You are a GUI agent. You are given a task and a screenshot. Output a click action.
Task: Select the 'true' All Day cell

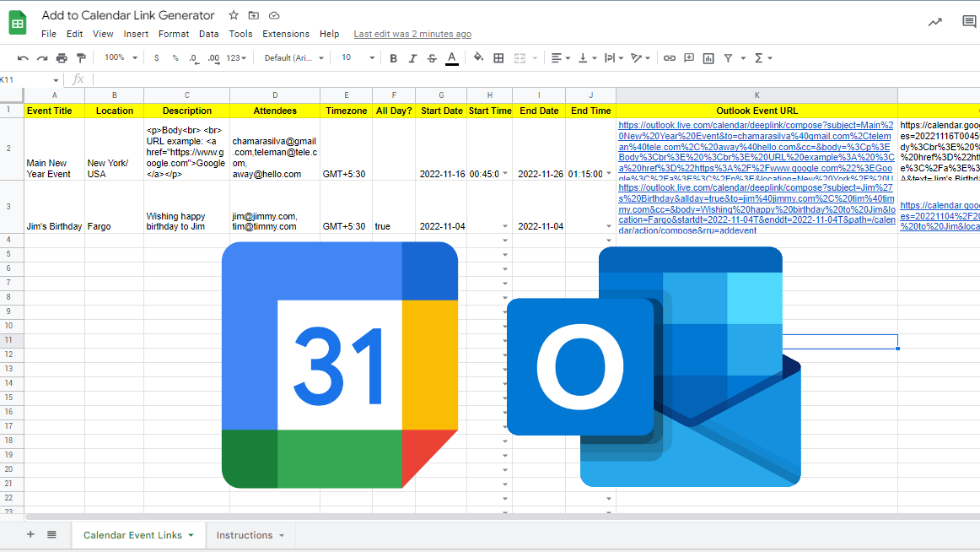pos(394,207)
